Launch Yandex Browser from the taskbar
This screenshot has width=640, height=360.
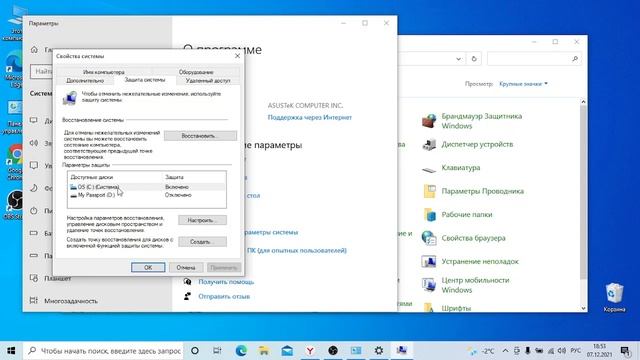coord(310,351)
